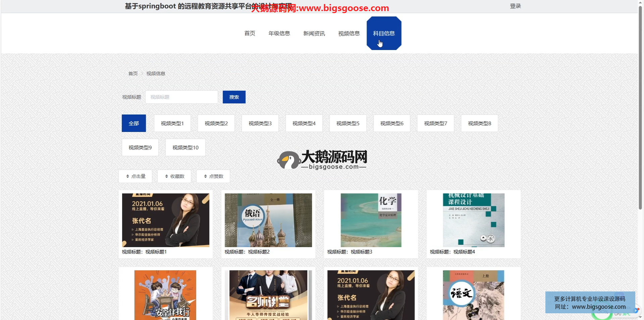The width and height of the screenshot is (644, 320).
Task: Filter by 视频类型1
Action: (172, 123)
